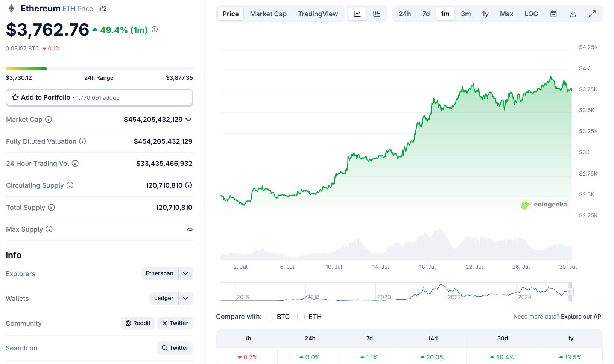Click the X logo on Community Twitter
Image resolution: width=614 pixels, height=364 pixels.
tap(165, 323)
